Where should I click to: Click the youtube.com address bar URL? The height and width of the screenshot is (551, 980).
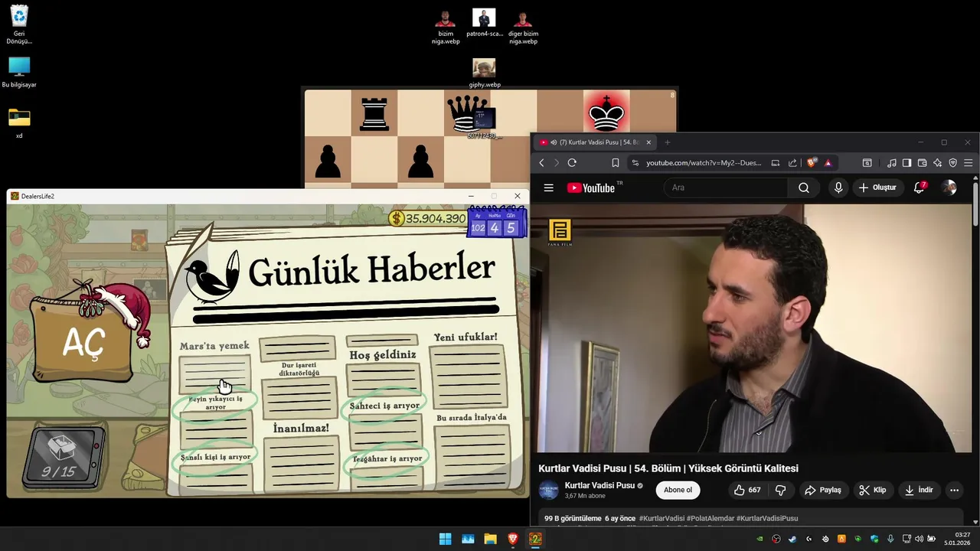[704, 163]
